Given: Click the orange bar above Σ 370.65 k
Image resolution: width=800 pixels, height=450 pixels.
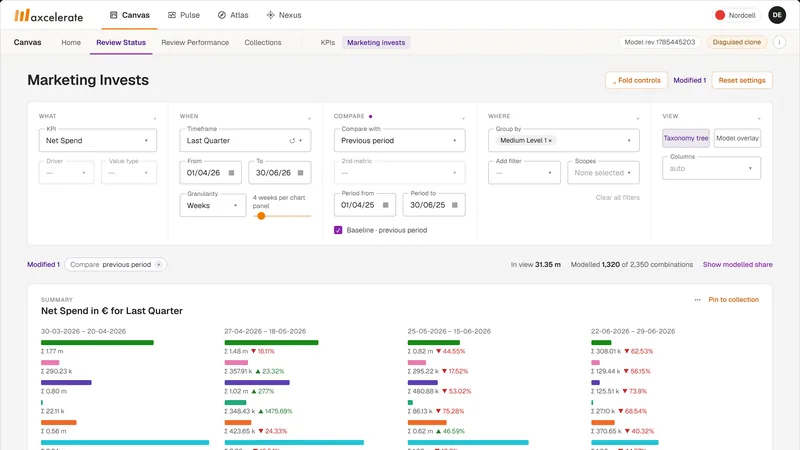Looking at the screenshot, I should click(x=603, y=422).
